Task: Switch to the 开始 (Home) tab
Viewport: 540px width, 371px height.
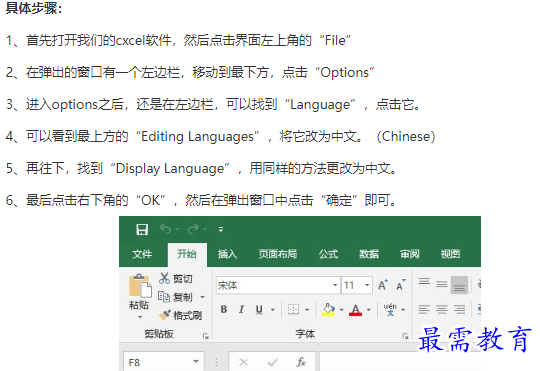Action: click(x=187, y=254)
